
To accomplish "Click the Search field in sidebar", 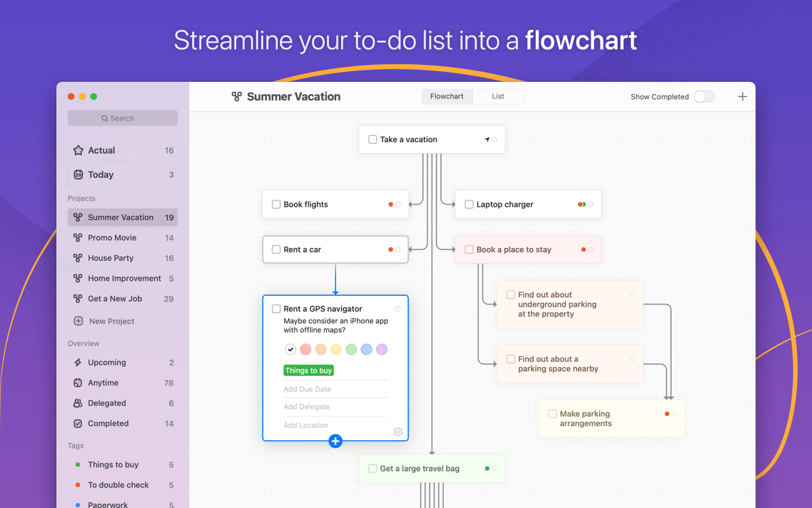I will click(x=122, y=119).
